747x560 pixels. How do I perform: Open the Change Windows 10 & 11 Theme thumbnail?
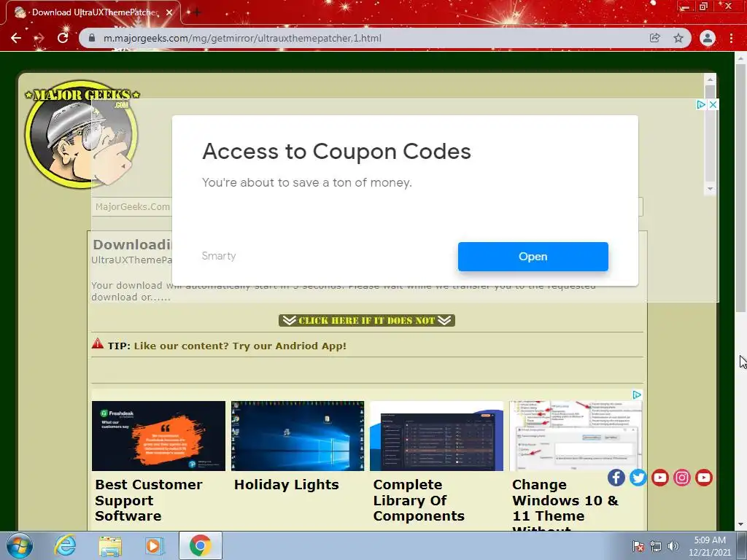coord(576,436)
